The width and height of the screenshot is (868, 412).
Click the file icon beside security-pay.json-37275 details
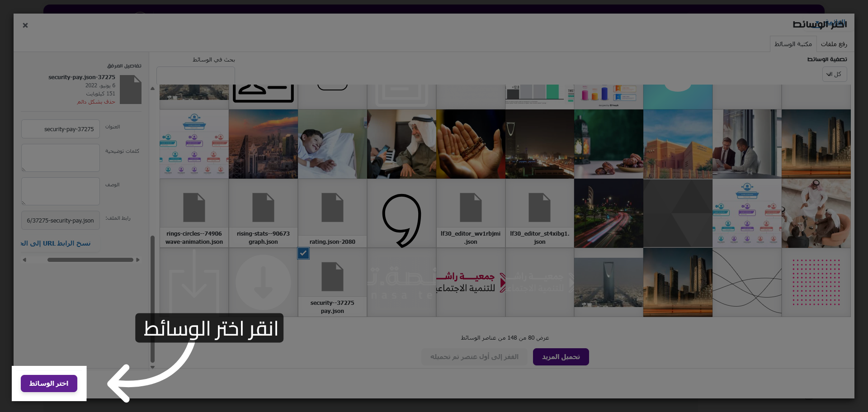(x=131, y=89)
